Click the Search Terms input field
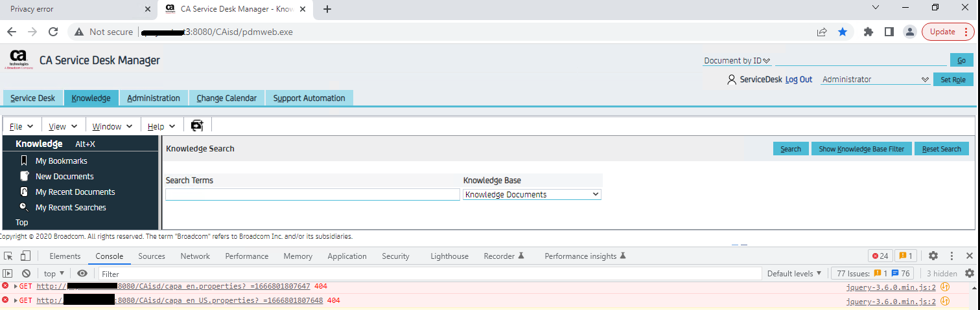This screenshot has width=980, height=310. tap(312, 194)
